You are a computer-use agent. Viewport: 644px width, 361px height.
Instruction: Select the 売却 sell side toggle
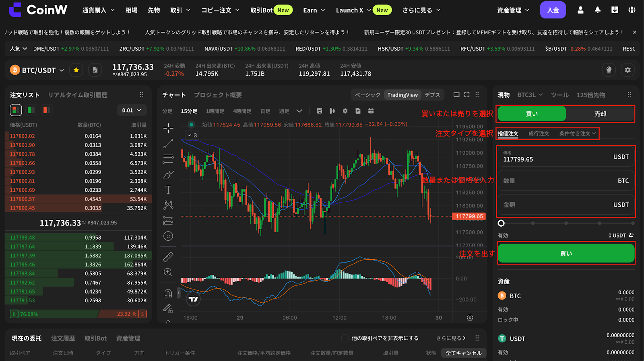(x=600, y=114)
